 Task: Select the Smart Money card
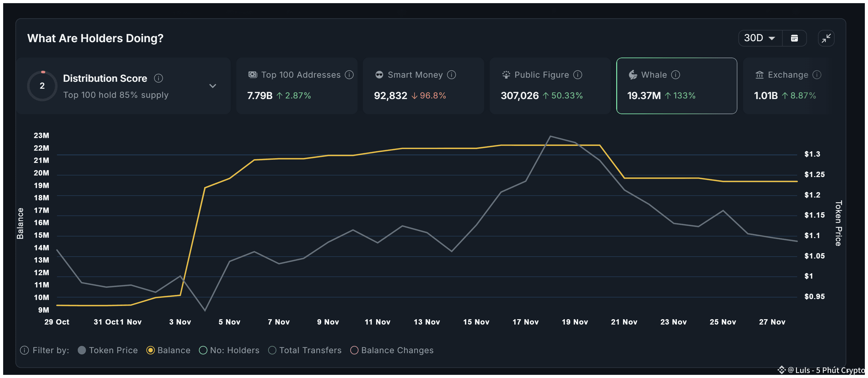click(x=423, y=86)
